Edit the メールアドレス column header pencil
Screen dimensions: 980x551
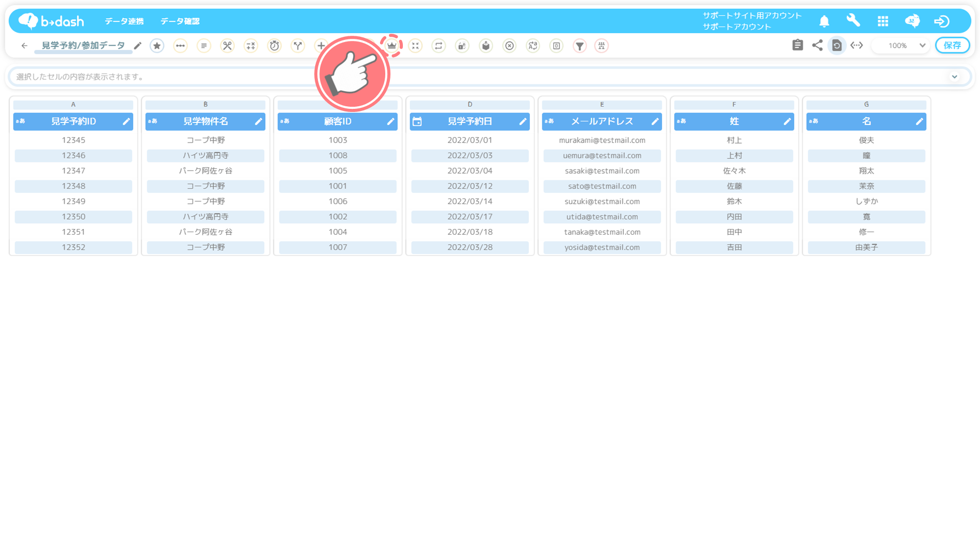(x=655, y=122)
